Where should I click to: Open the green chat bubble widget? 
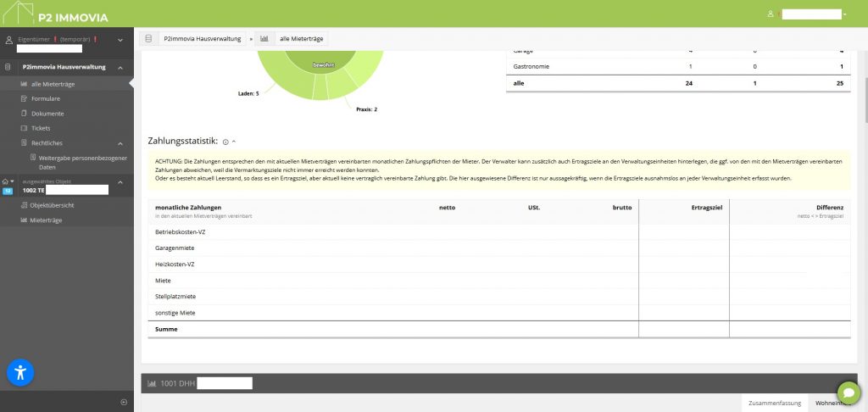point(848,393)
